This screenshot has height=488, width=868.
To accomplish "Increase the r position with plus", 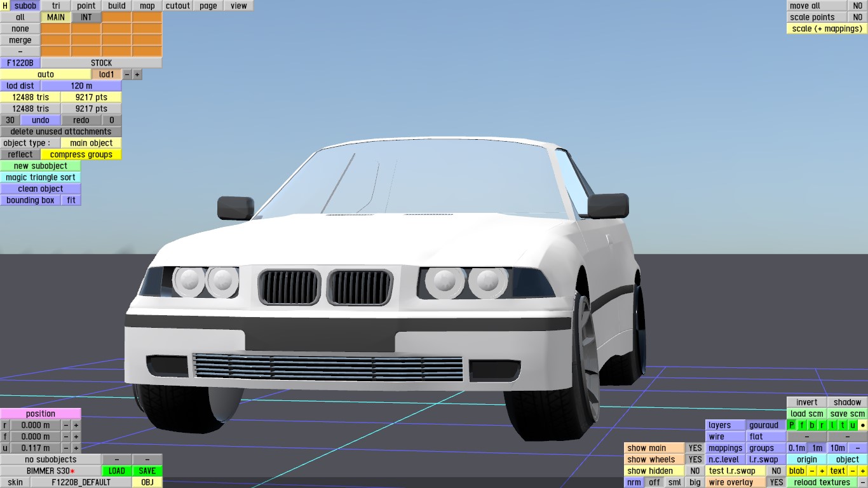I will (x=76, y=425).
